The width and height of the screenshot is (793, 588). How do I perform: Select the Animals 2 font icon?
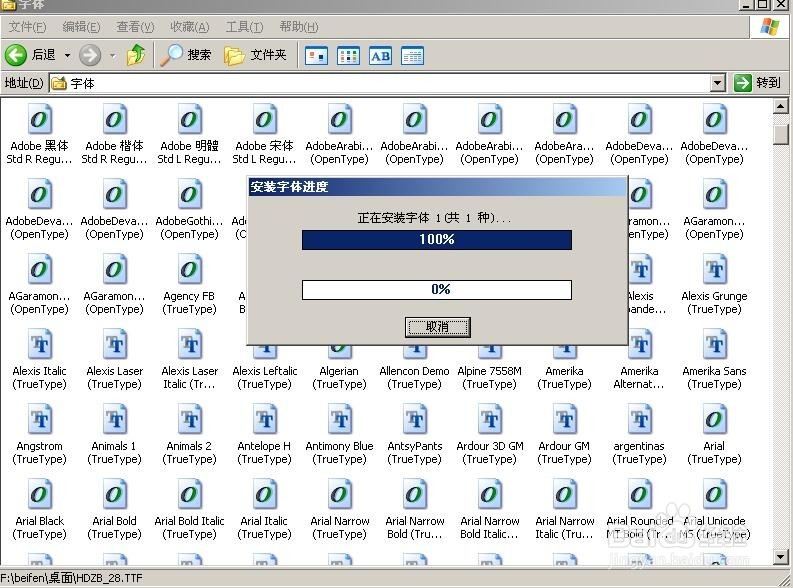coord(189,419)
